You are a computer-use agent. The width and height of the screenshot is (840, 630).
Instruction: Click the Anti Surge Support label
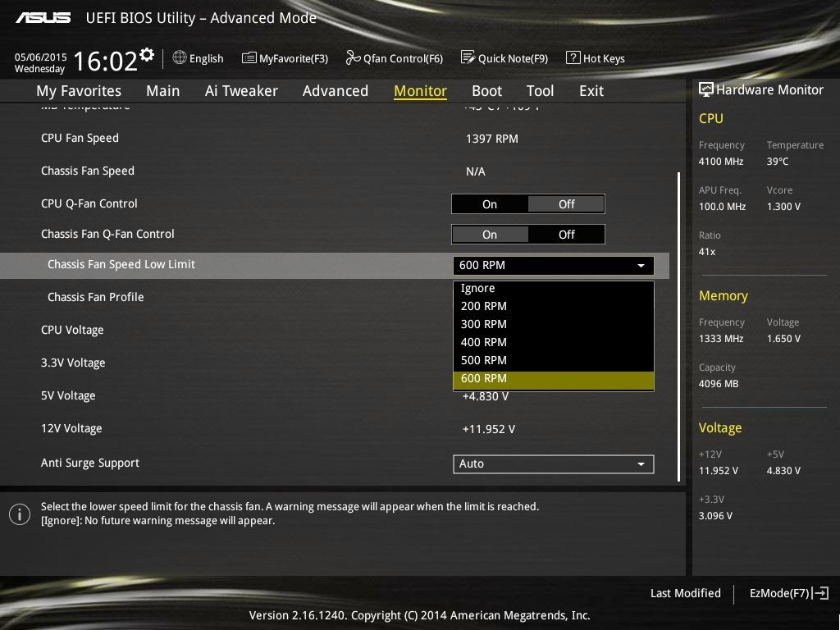[90, 463]
